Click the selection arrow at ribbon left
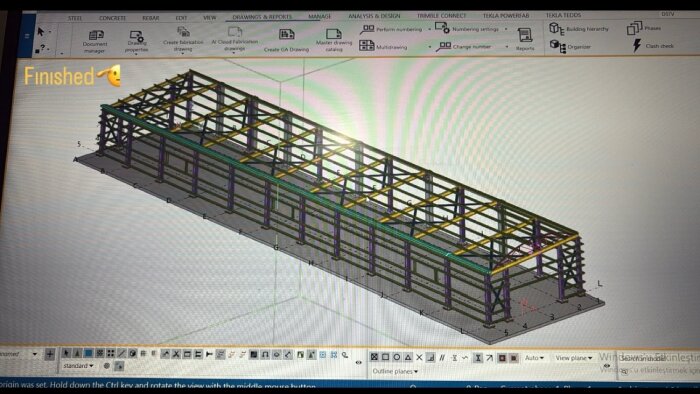 tap(41, 32)
